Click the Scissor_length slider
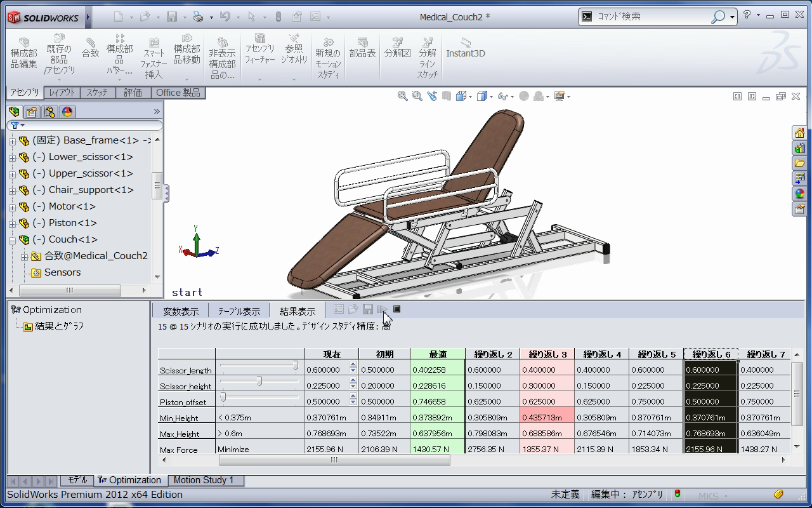 [259, 366]
